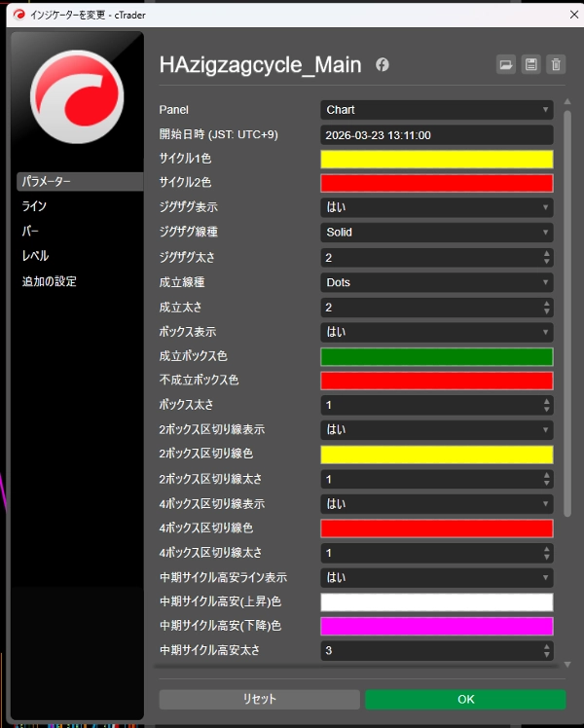This screenshot has width=584, height=728.
Task: Pick the 4ボックス区切り線色 red swatch
Action: [437, 528]
